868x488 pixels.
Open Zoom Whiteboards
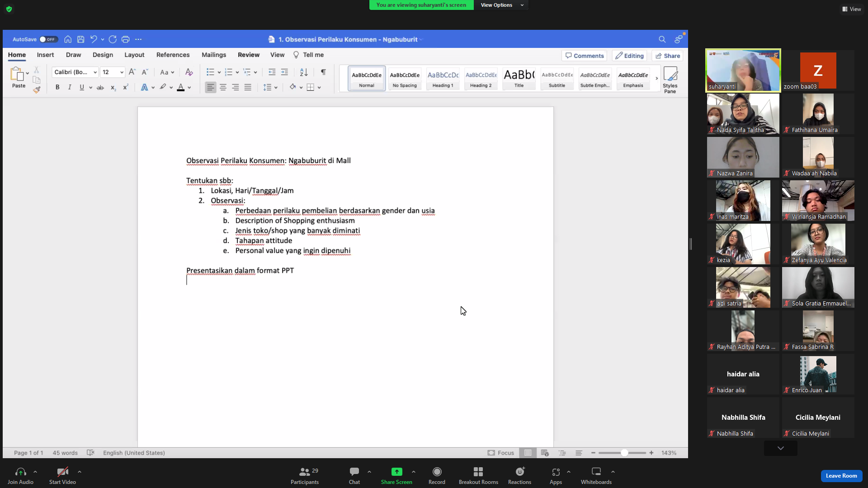point(596,476)
